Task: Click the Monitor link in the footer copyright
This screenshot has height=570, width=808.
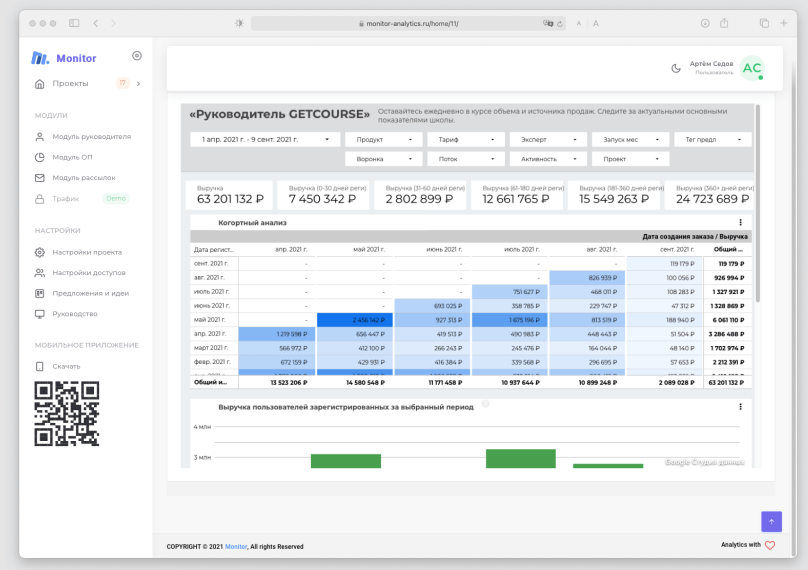Action: (x=235, y=547)
